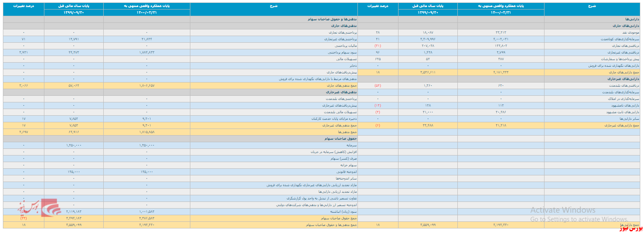Click the prior-year value ۵۷,۰۶۴

tap(74, 85)
